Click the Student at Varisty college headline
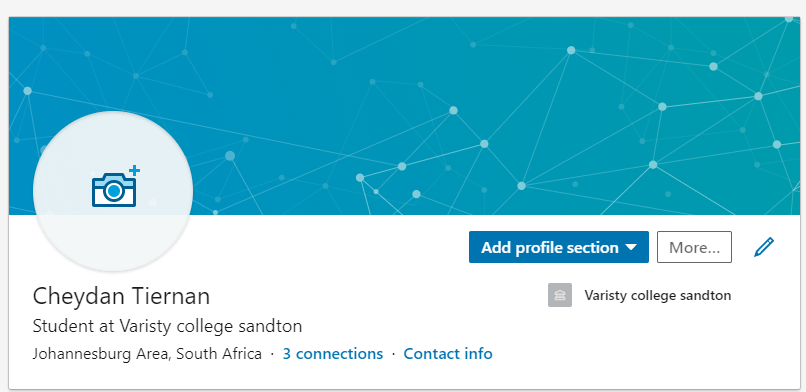Image resolution: width=806 pixels, height=392 pixels. coord(167,326)
